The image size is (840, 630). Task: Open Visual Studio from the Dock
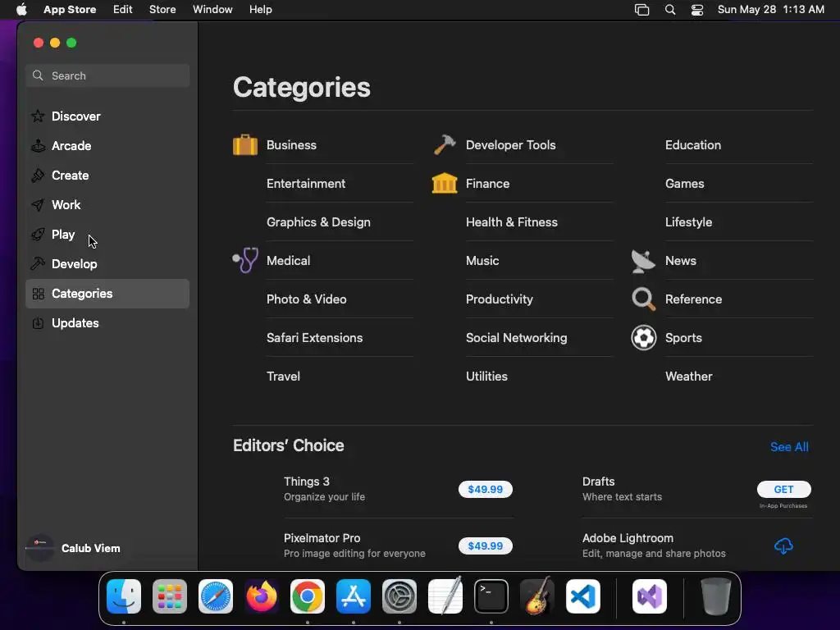coord(650,596)
